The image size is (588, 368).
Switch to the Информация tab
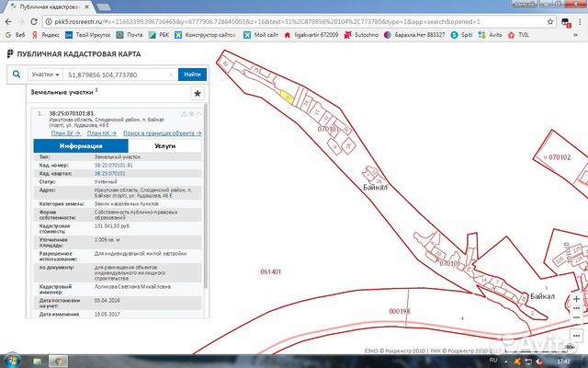click(x=81, y=145)
